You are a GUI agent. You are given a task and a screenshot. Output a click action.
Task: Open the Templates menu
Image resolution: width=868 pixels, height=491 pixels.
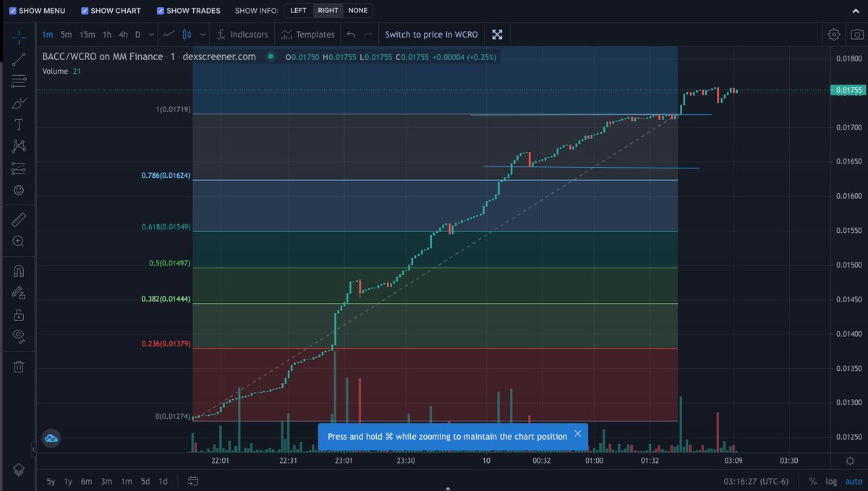pyautogui.click(x=308, y=34)
